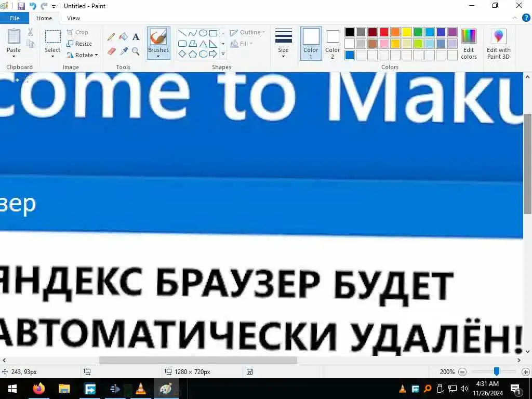
Task: Activate Color 1 selector
Action: 311,44
